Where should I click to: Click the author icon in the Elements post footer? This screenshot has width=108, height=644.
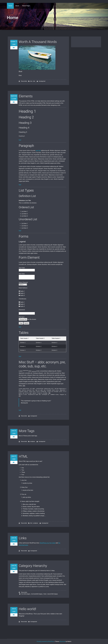(19, 416)
